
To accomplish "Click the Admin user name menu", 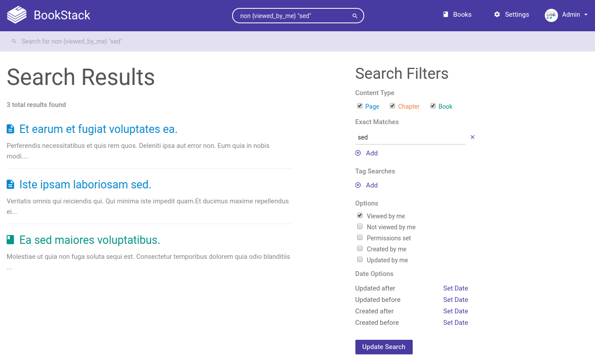I will [571, 15].
